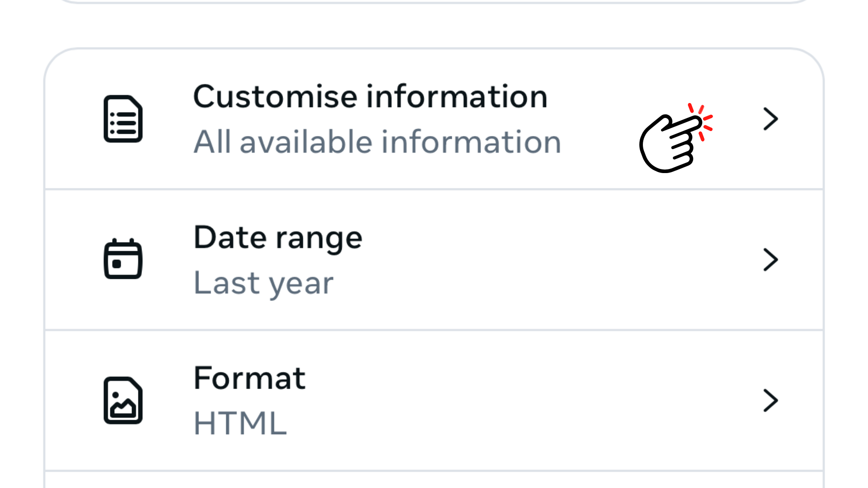Click the "All available information" value text
The width and height of the screenshot is (868, 488).
click(x=377, y=142)
